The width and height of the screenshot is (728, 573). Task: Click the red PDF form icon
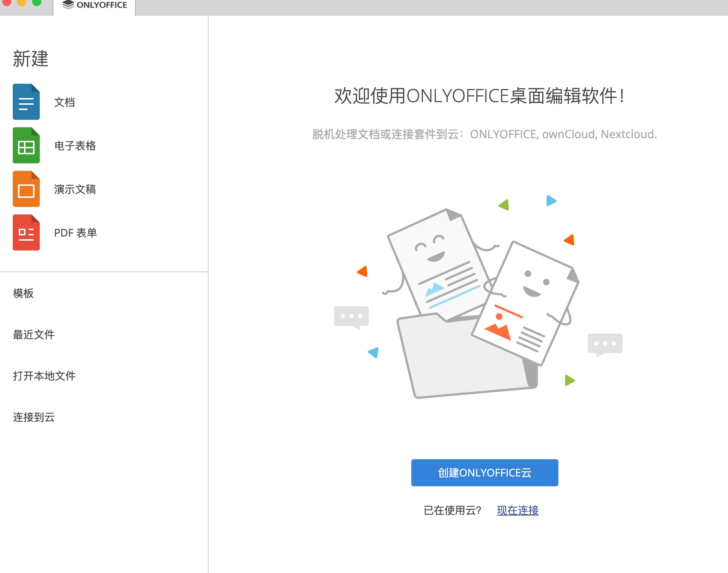[26, 232]
